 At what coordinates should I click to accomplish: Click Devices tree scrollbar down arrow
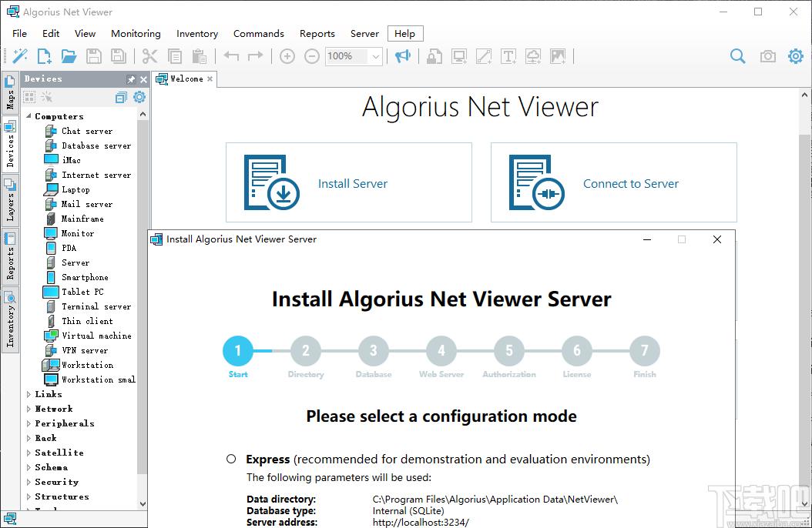pyautogui.click(x=143, y=503)
